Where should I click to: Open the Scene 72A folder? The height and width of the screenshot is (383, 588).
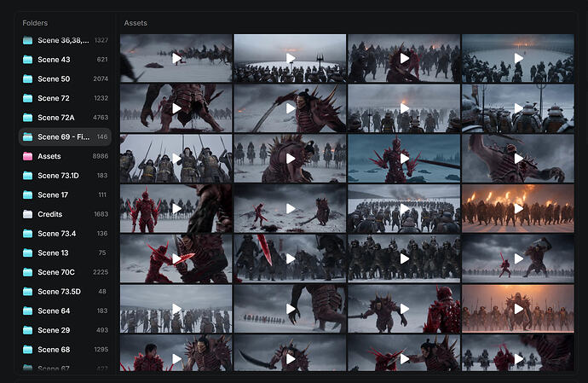[65, 118]
